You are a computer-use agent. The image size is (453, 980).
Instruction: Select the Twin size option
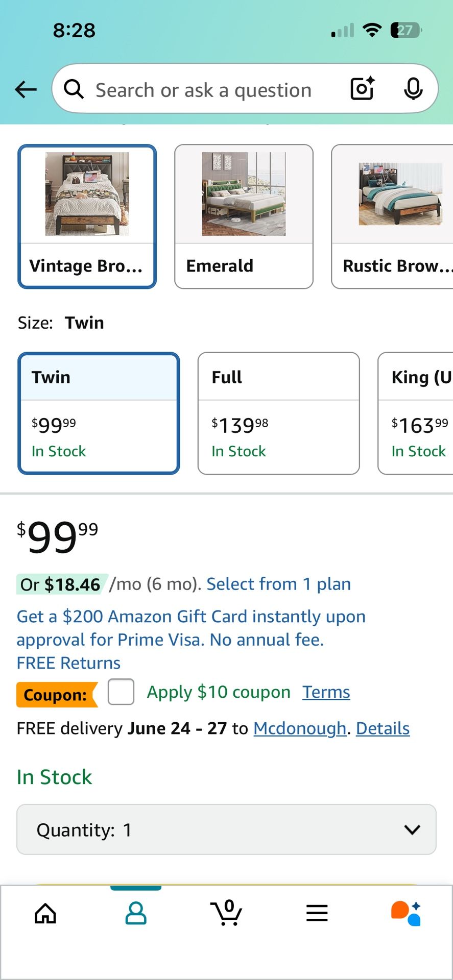[x=99, y=413]
